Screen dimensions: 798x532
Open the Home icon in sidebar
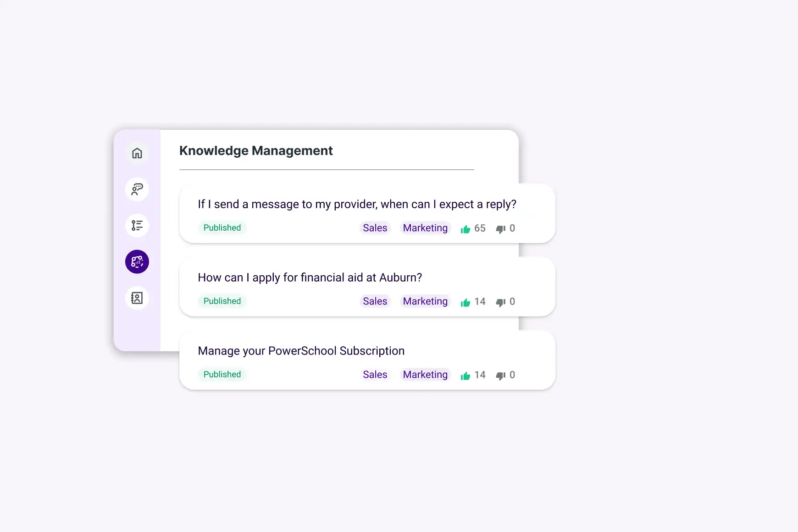pyautogui.click(x=137, y=153)
